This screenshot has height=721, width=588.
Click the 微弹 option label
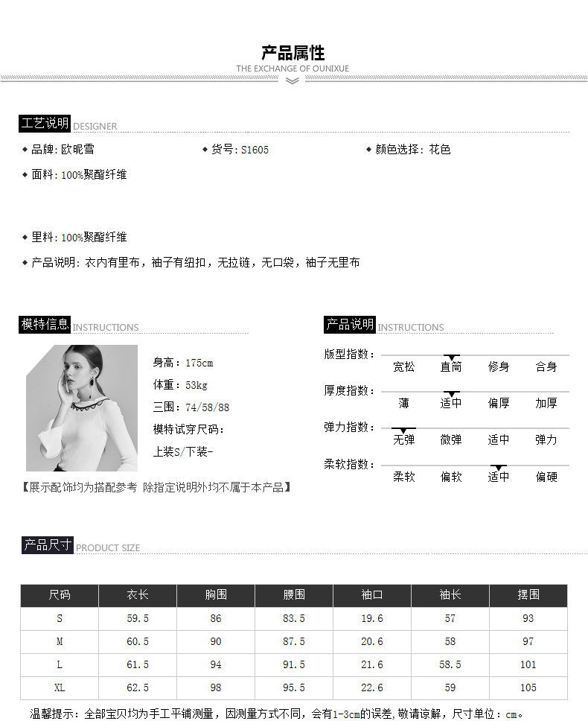(451, 440)
